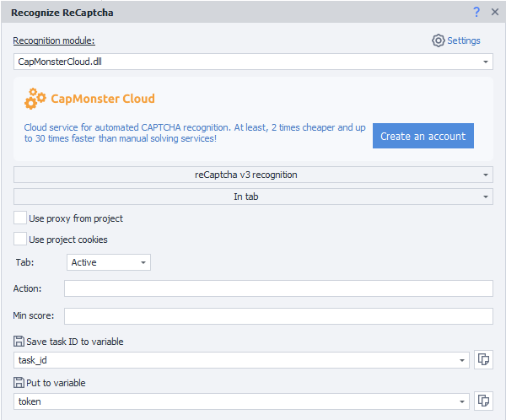This screenshot has width=506, height=420.
Task: Enable Use proxy from project checkbox
Action: click(x=20, y=218)
